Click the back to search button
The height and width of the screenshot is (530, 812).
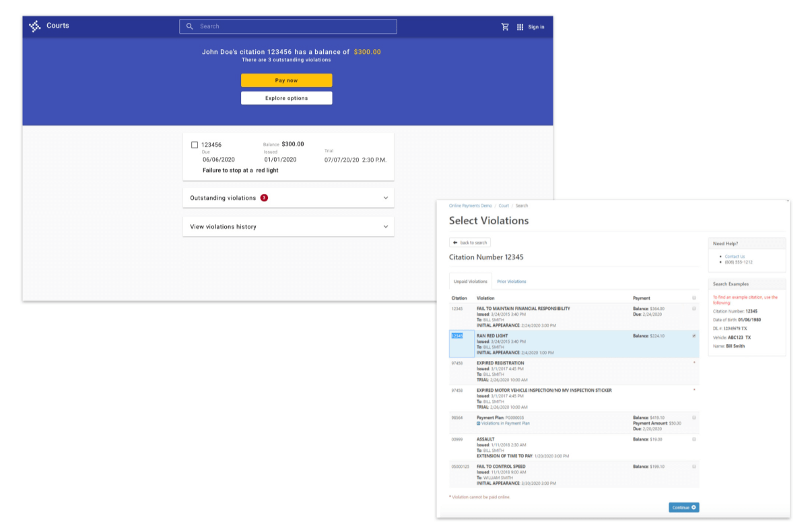470,242
